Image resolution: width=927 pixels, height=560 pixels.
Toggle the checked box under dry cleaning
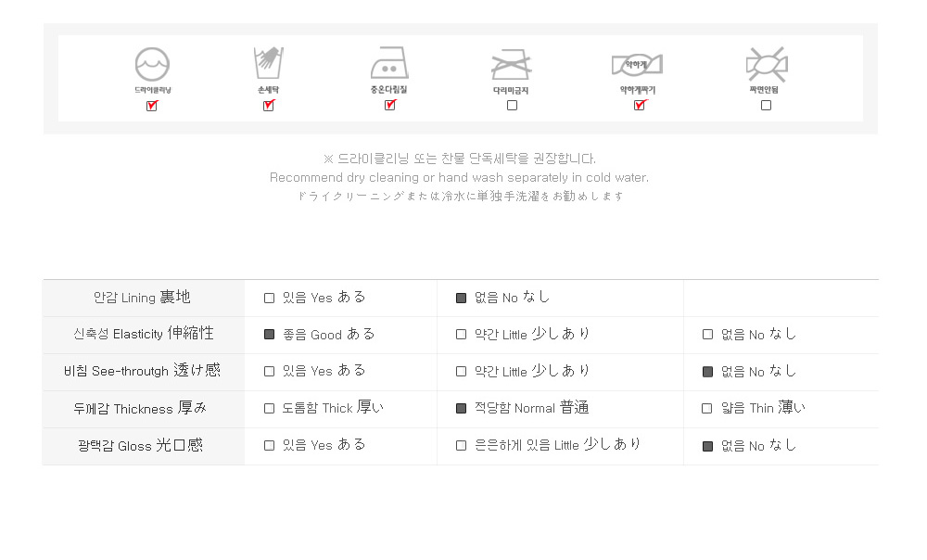[152, 106]
